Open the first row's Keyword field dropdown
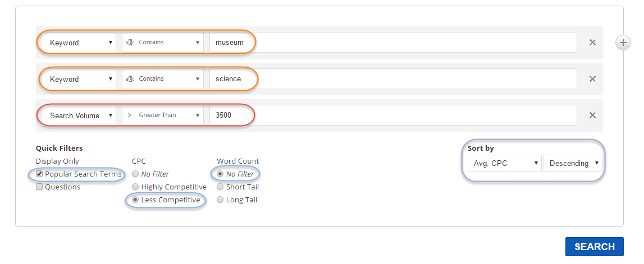Viewport: 644px width, 264px height. 80,43
